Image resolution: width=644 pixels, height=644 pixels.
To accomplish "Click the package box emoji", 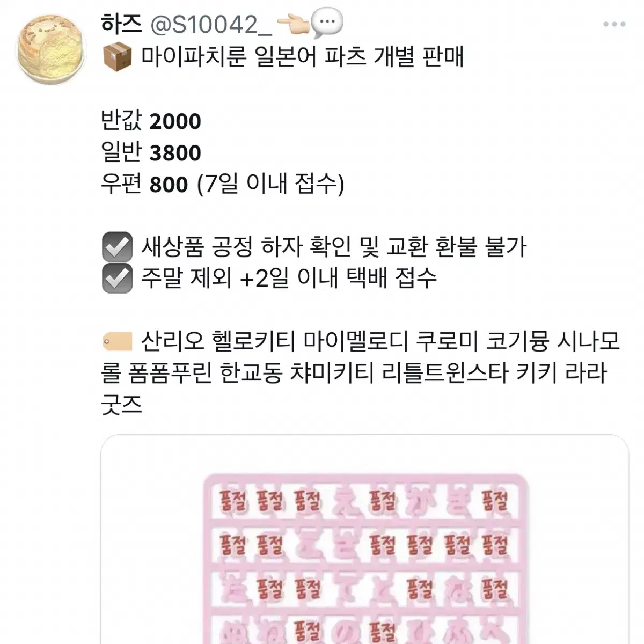I will 117,57.
